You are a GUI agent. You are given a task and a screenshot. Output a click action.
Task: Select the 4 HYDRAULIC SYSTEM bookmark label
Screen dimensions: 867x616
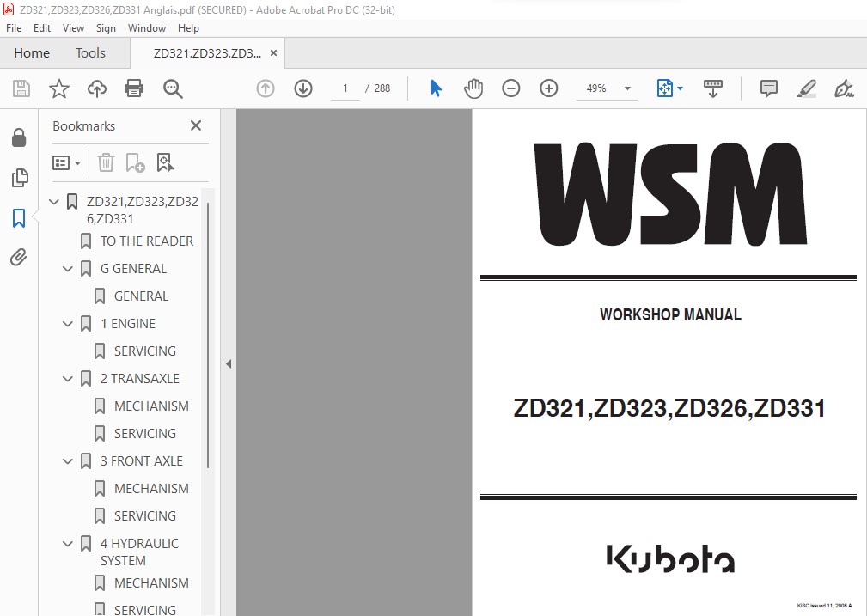point(139,552)
